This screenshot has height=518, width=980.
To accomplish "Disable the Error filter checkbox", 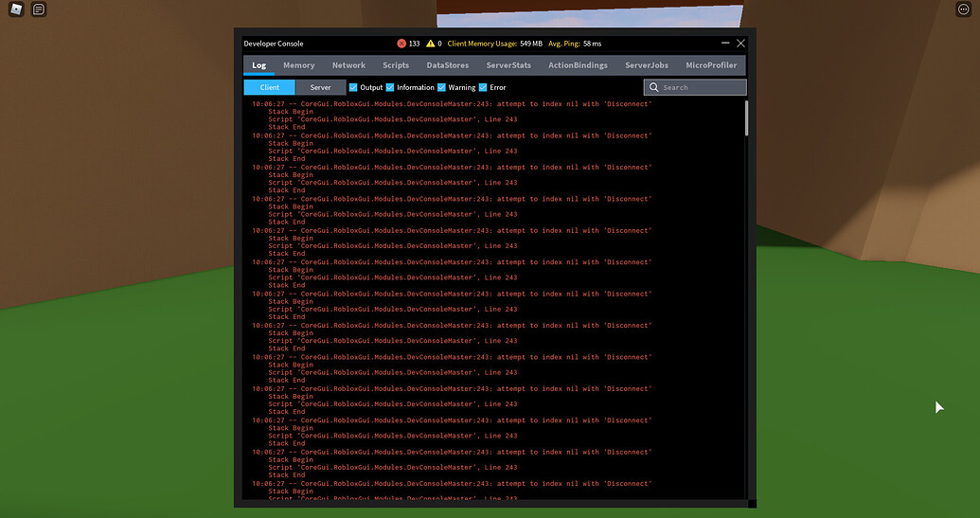I will pyautogui.click(x=483, y=87).
